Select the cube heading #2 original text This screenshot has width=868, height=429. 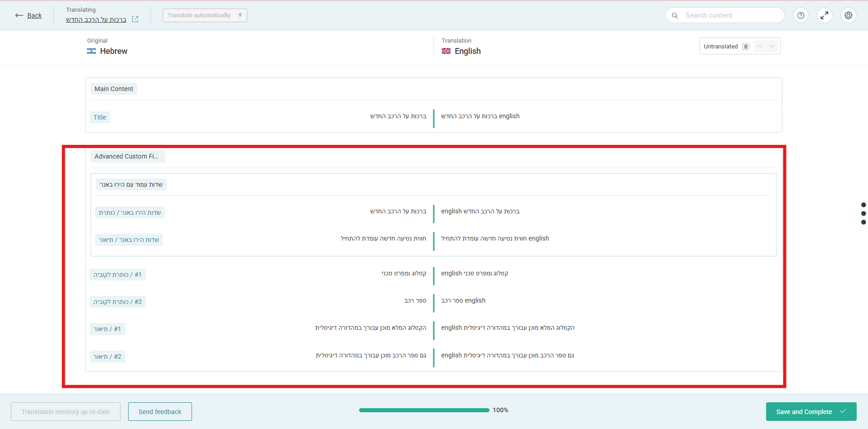[x=415, y=301]
